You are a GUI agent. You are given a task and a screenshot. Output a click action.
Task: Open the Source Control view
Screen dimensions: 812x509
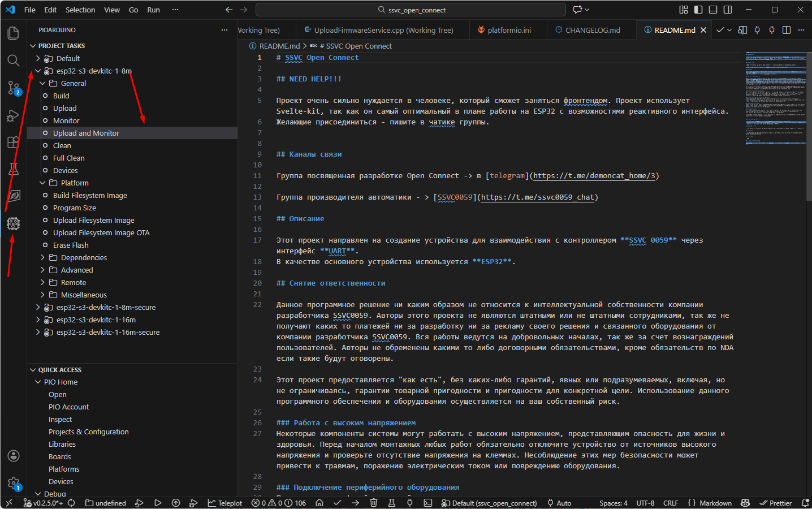(x=13, y=87)
